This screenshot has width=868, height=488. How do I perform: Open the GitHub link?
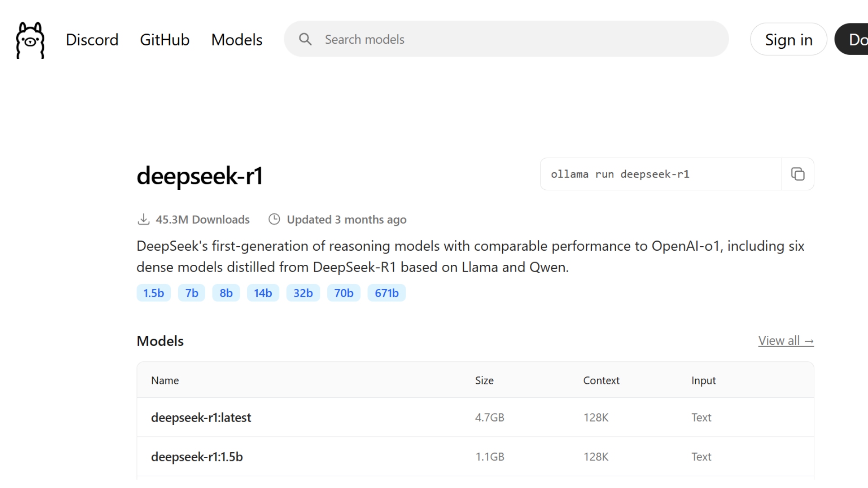click(x=165, y=40)
